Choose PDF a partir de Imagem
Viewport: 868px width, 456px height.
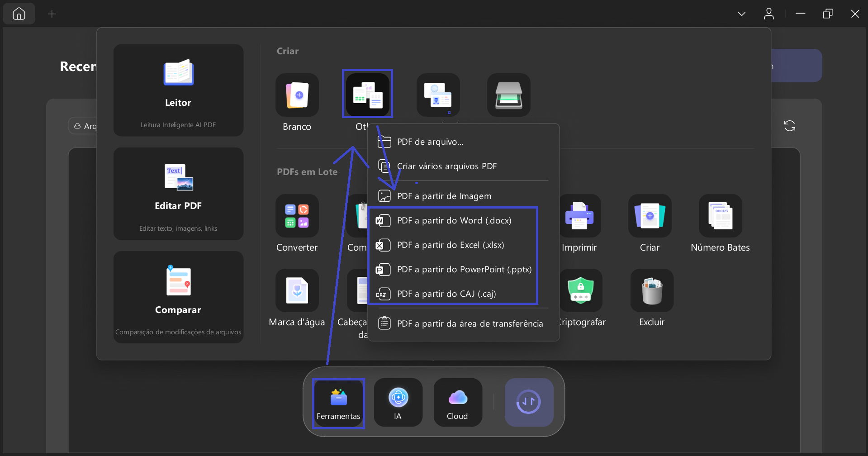coord(464,196)
